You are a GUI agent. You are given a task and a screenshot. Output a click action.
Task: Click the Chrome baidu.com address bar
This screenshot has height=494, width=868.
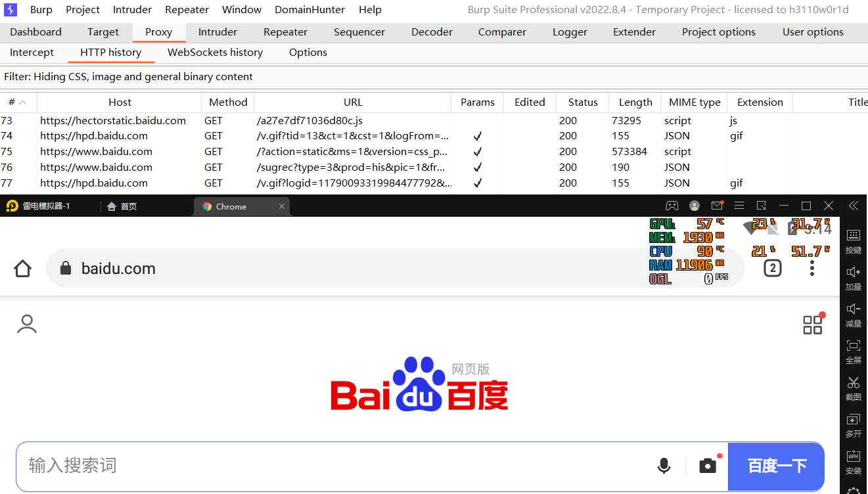click(396, 268)
